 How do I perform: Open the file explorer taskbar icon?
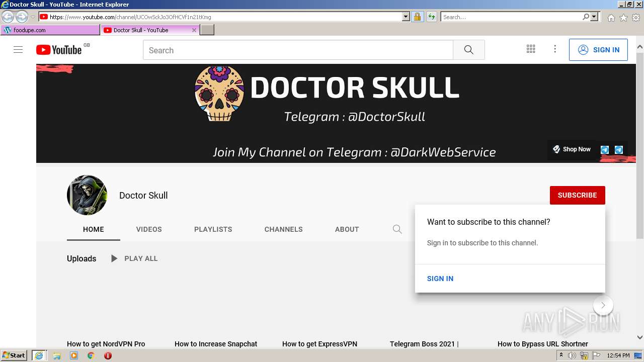click(x=57, y=355)
